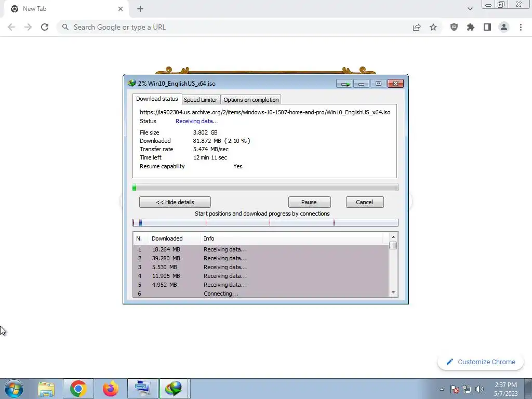
Task: Click connection list scroll-down arrow
Action: [x=393, y=292]
